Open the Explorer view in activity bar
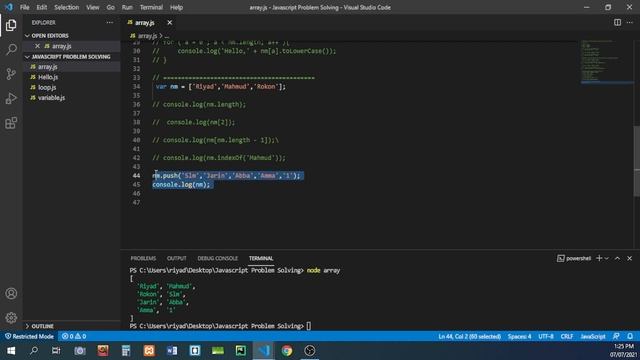Image resolution: width=640 pixels, height=360 pixels. pos(11,25)
